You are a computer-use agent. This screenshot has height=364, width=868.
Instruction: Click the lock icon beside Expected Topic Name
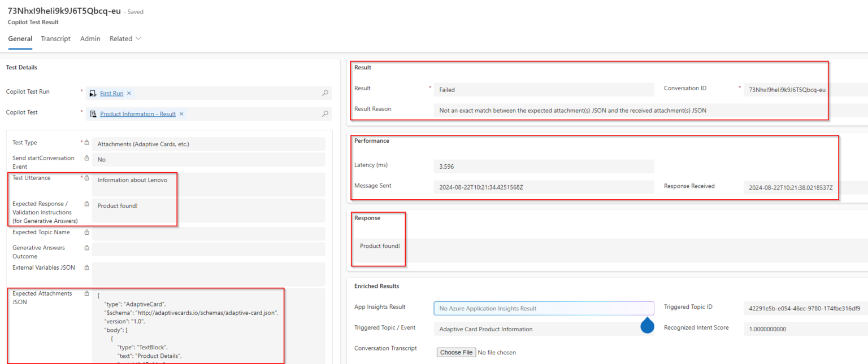click(86, 232)
